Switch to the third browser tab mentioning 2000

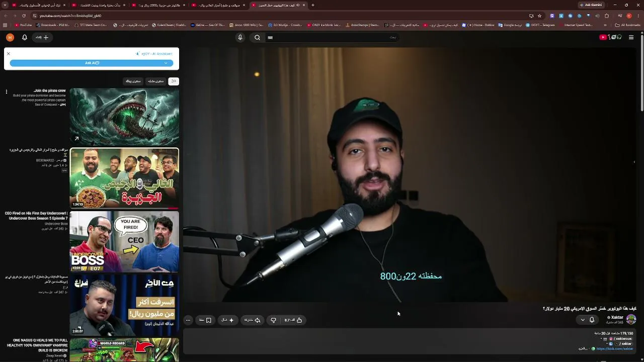coord(158,5)
